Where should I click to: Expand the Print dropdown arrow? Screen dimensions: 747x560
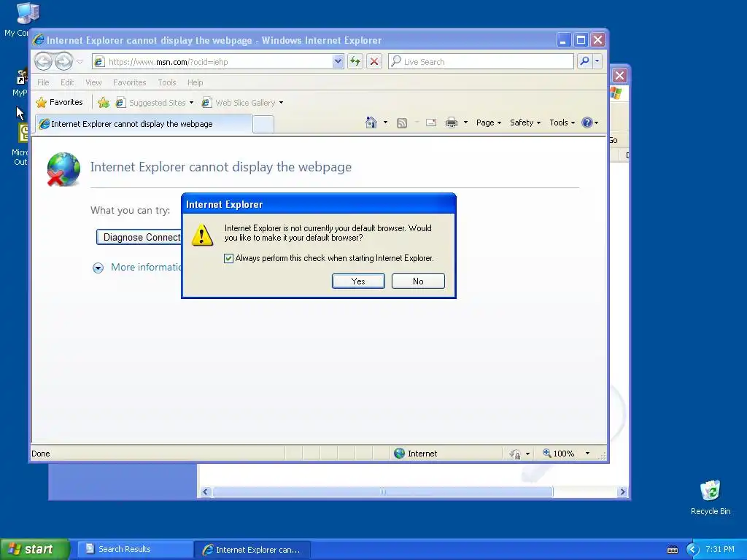coord(465,122)
